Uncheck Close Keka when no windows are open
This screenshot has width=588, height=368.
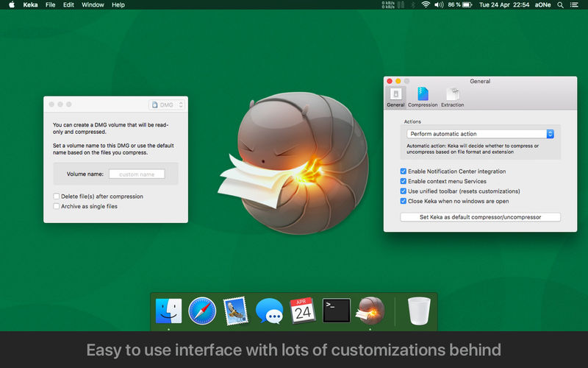(403, 201)
